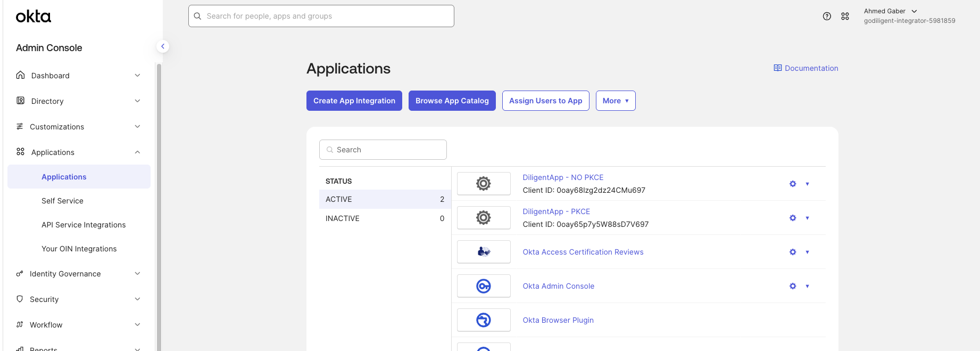Click the sidebar vertical scrollbar
The height and width of the screenshot is (351, 980).
[x=159, y=207]
